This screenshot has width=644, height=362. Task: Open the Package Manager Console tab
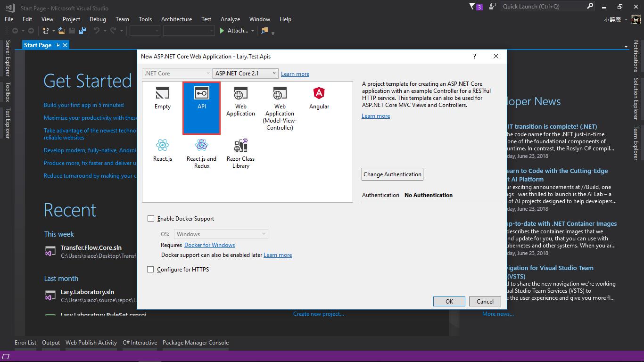click(196, 343)
